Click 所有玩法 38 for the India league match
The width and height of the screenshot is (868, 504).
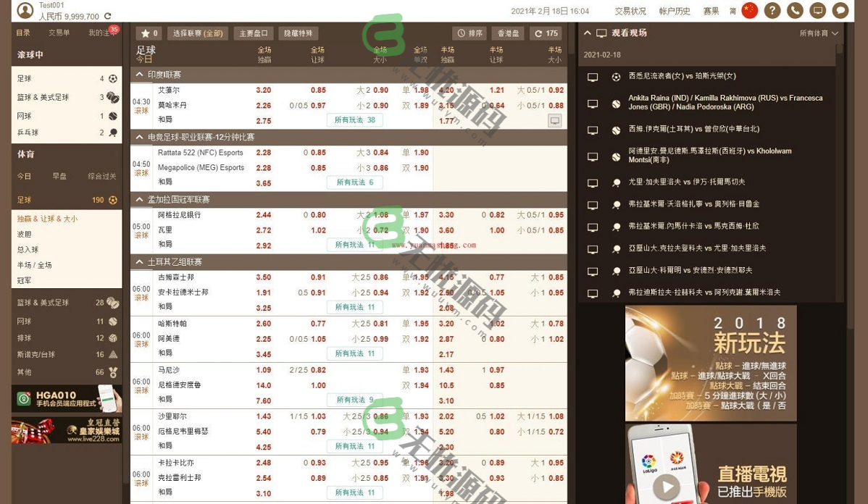point(354,120)
